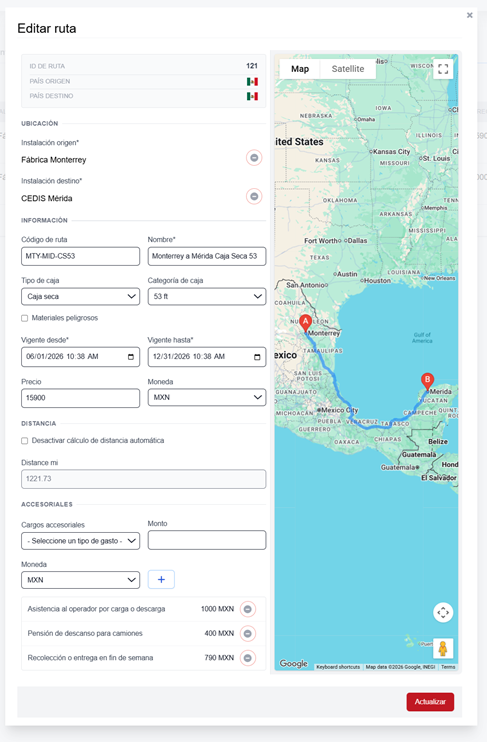Image resolution: width=487 pixels, height=742 pixels.
Task: Enable Materiales peligrosos checkbox
Action: [25, 318]
